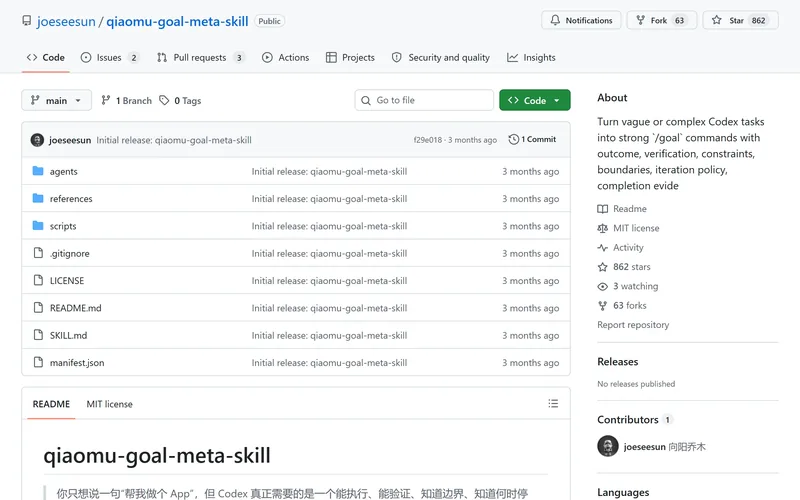Viewport: 800px width, 500px height.
Task: Open the Contributors heading link
Action: (628, 420)
